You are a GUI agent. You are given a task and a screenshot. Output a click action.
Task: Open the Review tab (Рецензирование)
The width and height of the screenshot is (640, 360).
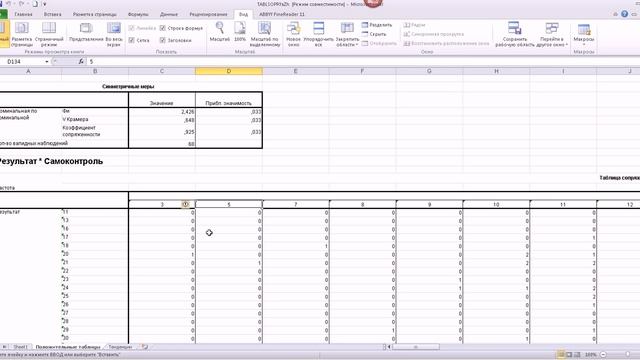(208, 14)
